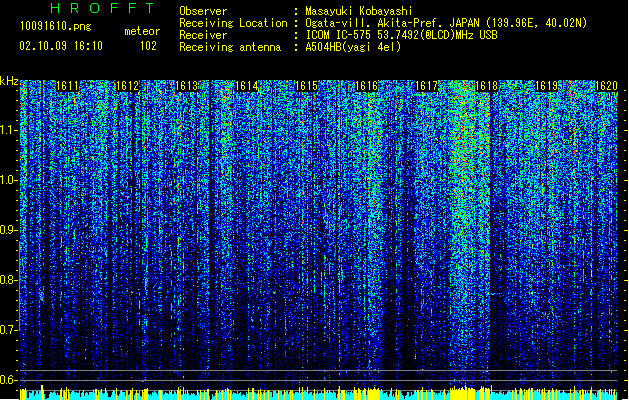Click the timestamp 02.10.09 16:10
The height and width of the screenshot is (400, 629).
pyautogui.click(x=61, y=46)
